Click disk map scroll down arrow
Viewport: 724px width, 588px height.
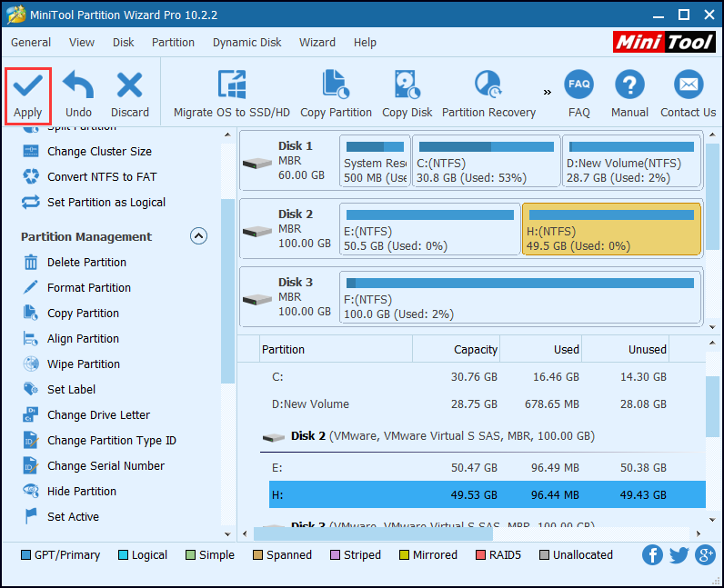pos(712,327)
